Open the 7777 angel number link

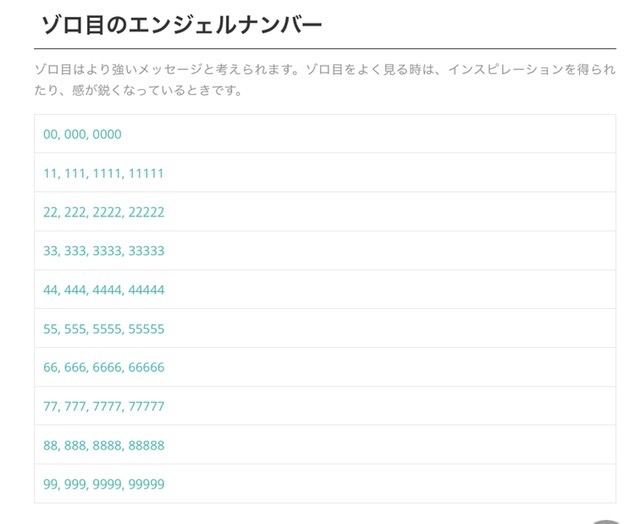click(106, 407)
